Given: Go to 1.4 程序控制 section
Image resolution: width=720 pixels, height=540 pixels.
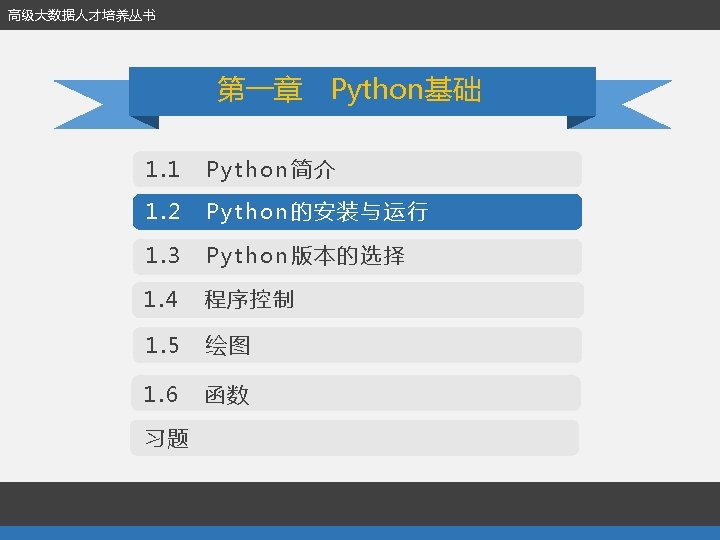Looking at the screenshot, I should click(x=357, y=300).
